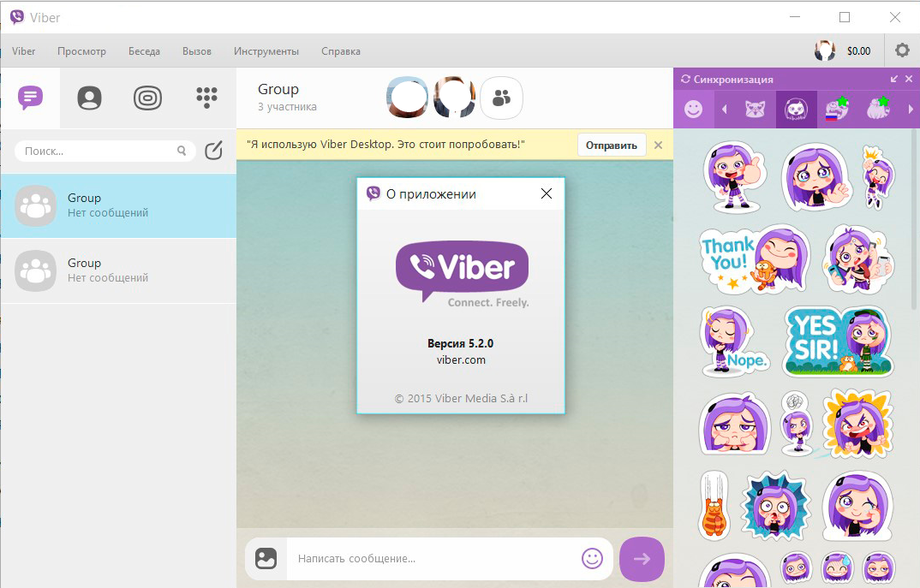Select the Violet girl sticker pack
This screenshot has height=588, width=920.
pos(796,109)
